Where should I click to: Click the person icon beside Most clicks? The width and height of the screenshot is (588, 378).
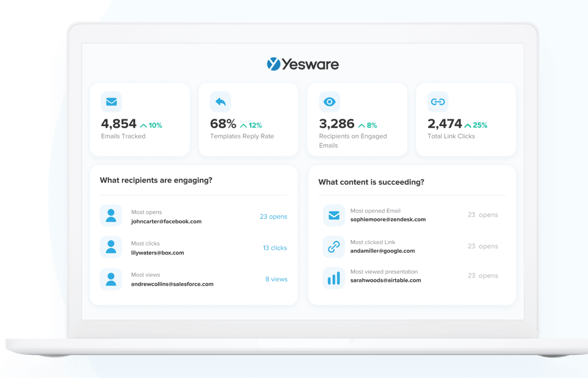[111, 247]
